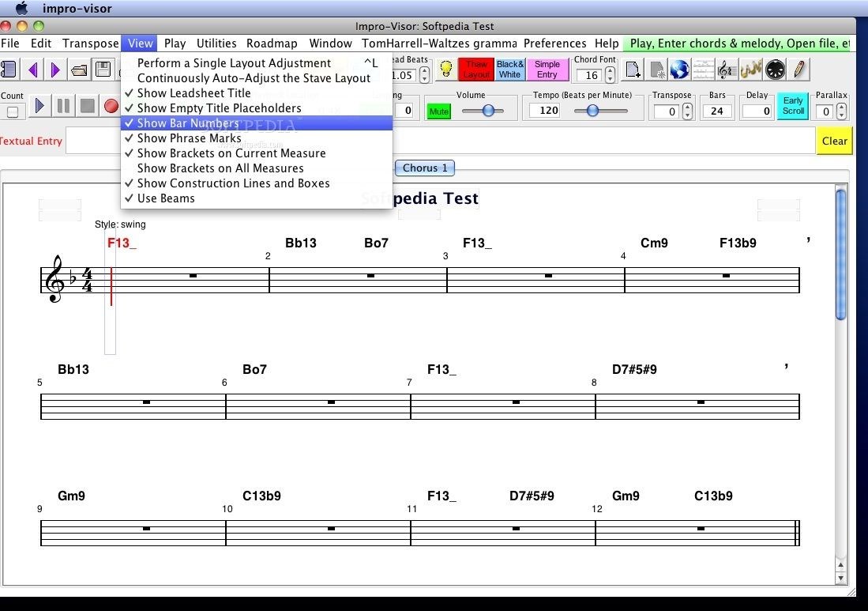Click the new page with plus icon

pos(633,70)
